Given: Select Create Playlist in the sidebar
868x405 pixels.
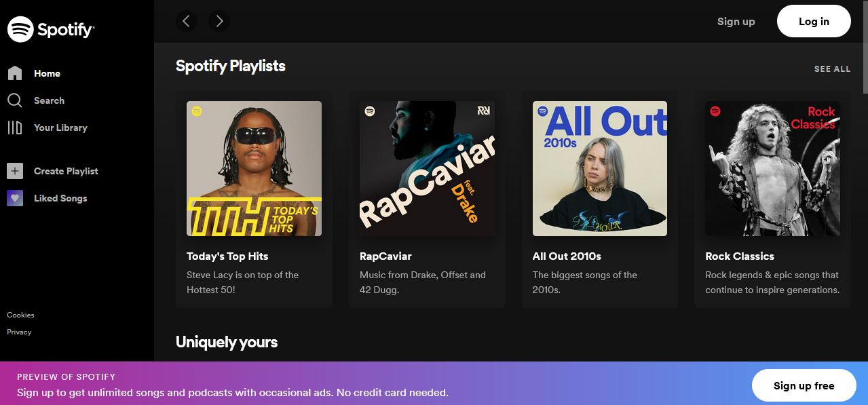Looking at the screenshot, I should tap(66, 171).
